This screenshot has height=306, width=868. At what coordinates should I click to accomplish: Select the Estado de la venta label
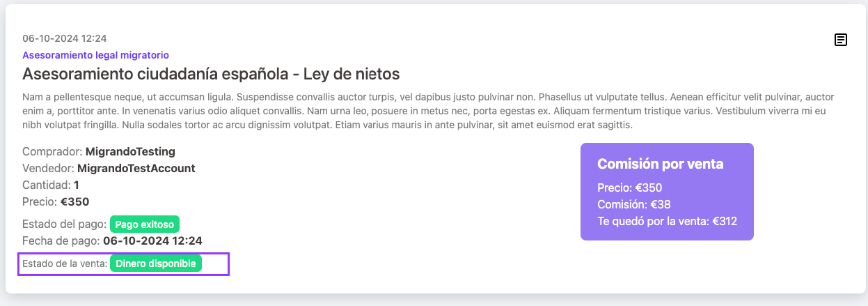point(65,264)
